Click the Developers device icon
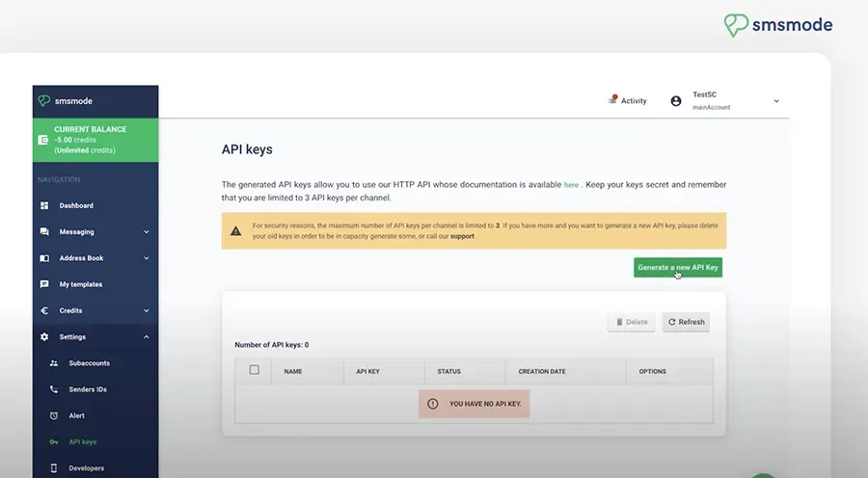The height and width of the screenshot is (478, 868). pos(54,468)
